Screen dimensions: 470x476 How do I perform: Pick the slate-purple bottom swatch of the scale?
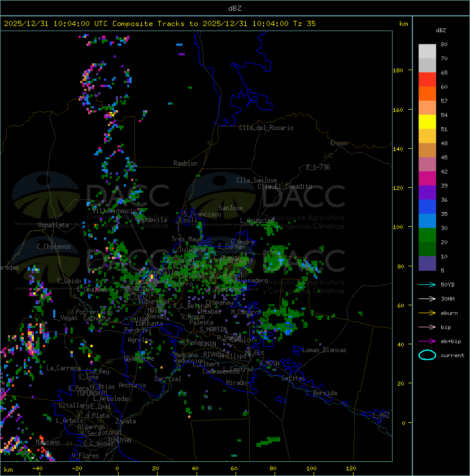(427, 263)
